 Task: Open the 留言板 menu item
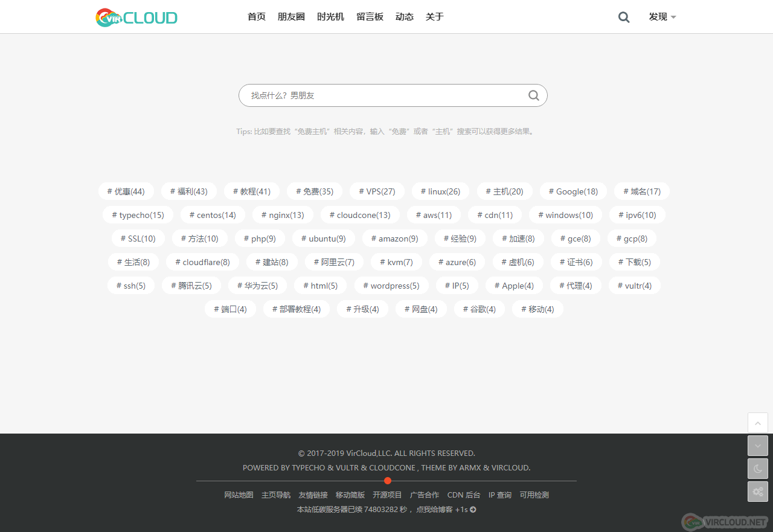[370, 17]
